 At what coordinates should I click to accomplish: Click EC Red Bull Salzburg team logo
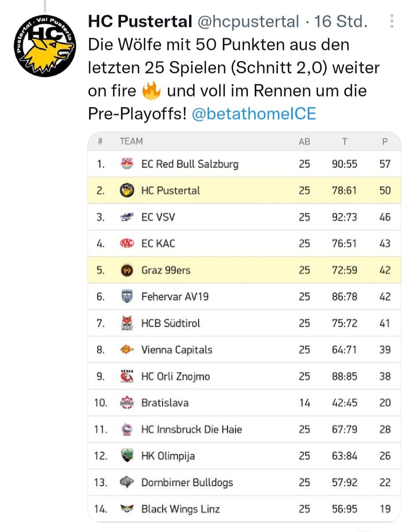tap(127, 164)
